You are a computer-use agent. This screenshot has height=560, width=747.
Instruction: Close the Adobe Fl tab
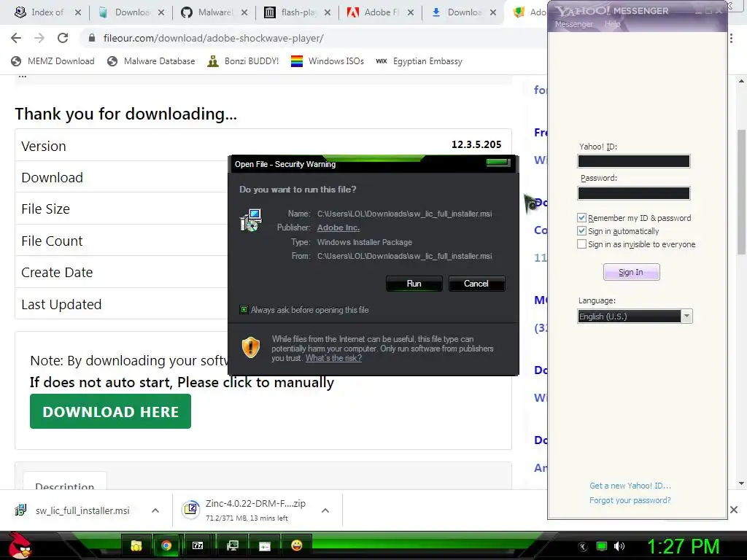pos(410,12)
